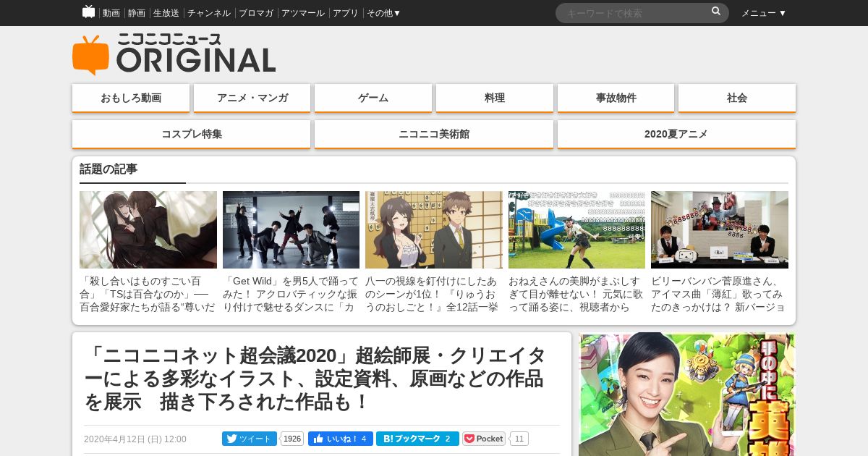Open the ニコニコ美術館 section
Screen dimensions: 868x456
tap(434, 134)
